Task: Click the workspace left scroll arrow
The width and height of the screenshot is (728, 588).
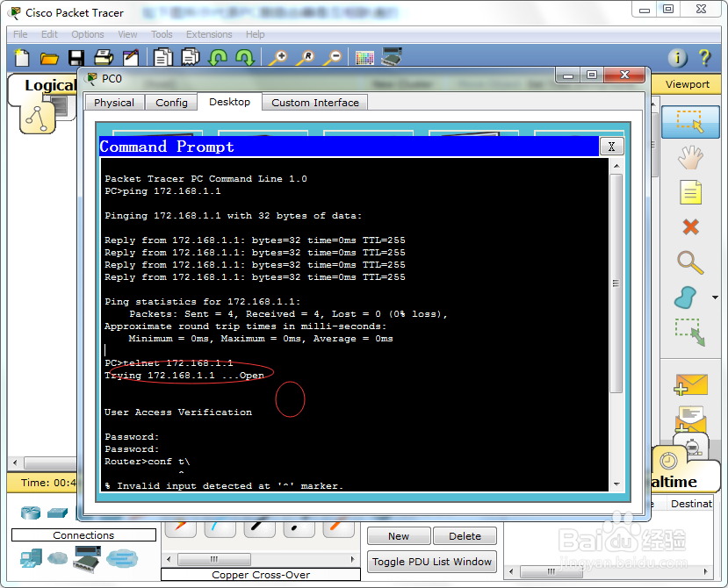Action: (15, 463)
